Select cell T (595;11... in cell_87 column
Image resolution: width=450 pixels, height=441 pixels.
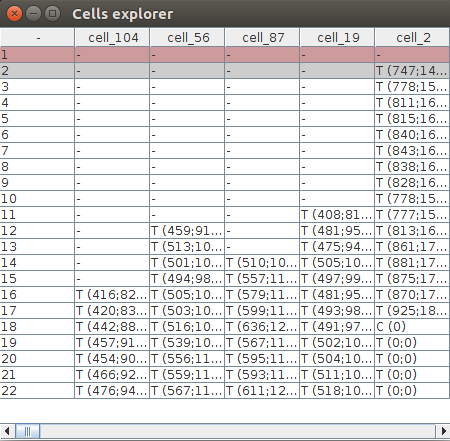pos(262,359)
